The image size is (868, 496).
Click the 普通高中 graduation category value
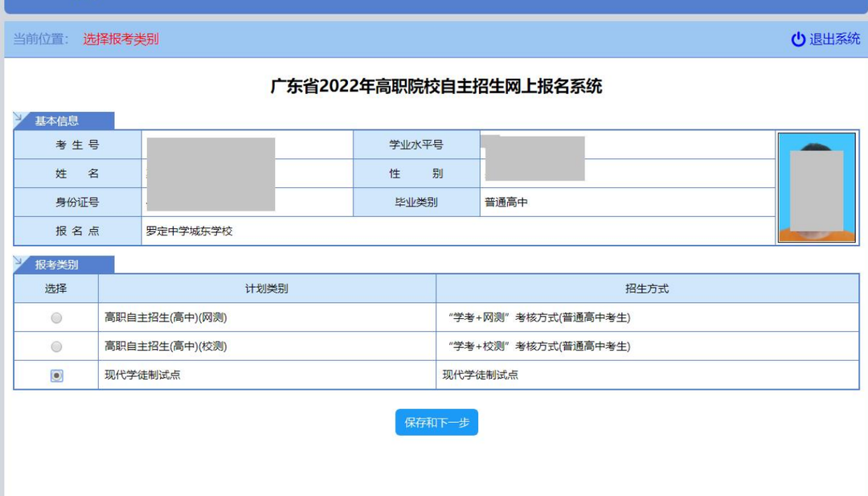click(506, 203)
